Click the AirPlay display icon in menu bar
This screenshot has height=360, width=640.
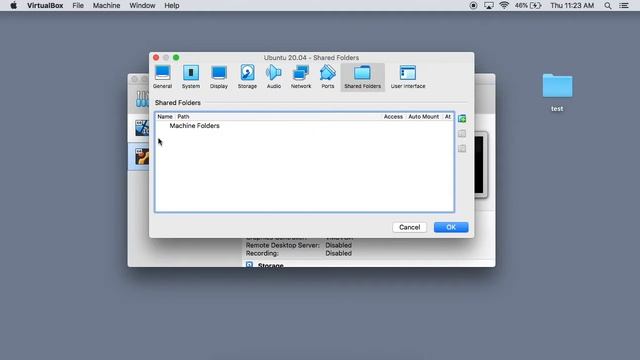[x=489, y=6]
